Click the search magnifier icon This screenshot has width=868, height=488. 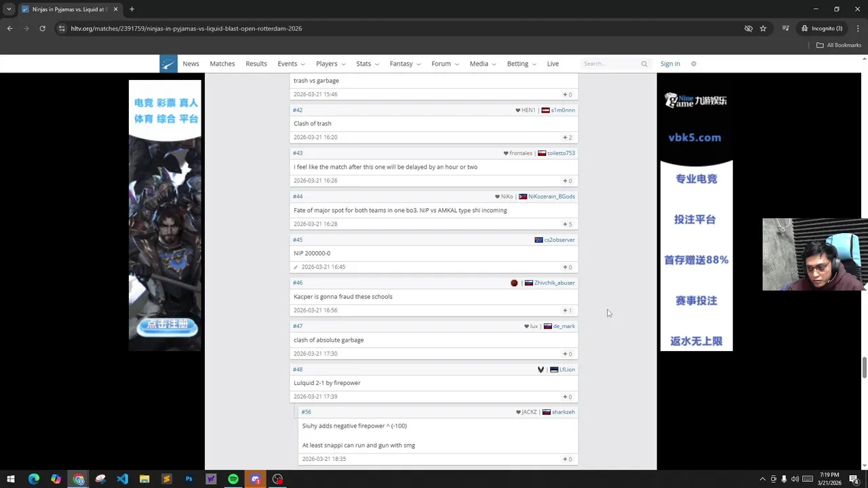pyautogui.click(x=644, y=64)
